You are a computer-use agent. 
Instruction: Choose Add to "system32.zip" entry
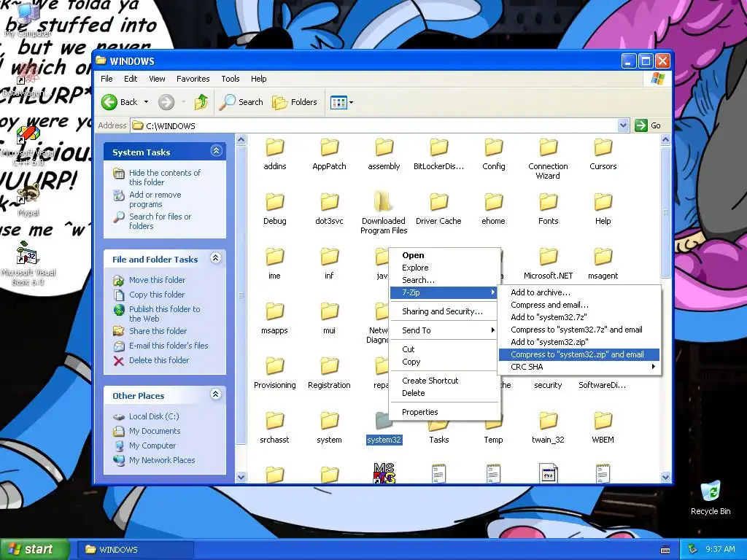click(578, 342)
